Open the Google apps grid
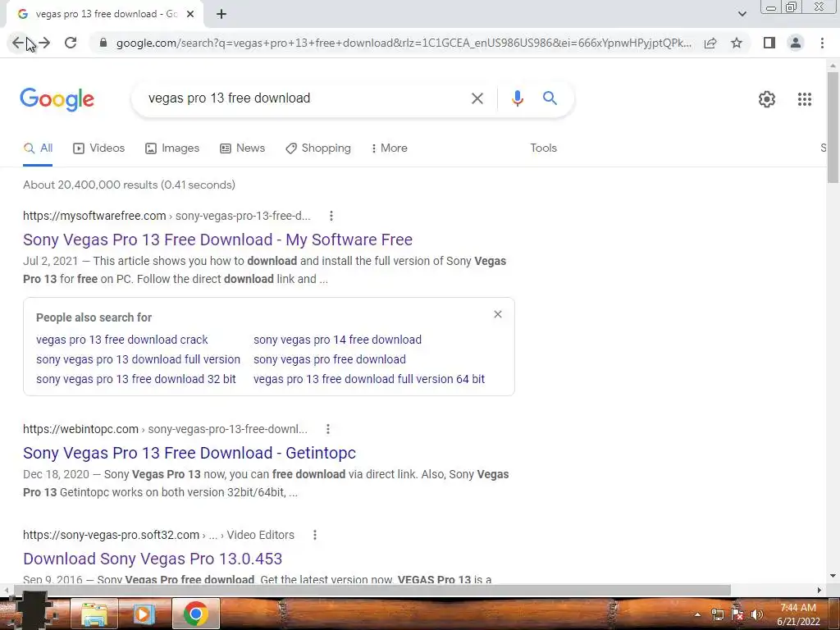840x630 pixels. (x=804, y=99)
